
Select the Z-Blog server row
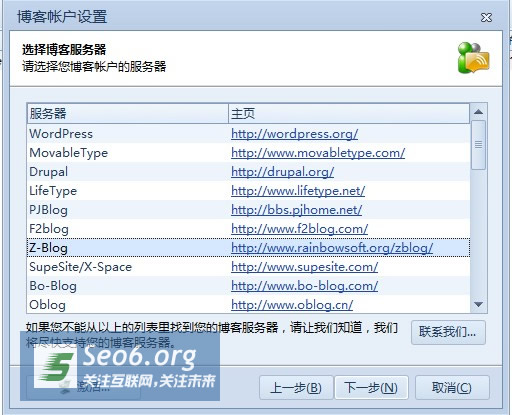click(x=248, y=248)
